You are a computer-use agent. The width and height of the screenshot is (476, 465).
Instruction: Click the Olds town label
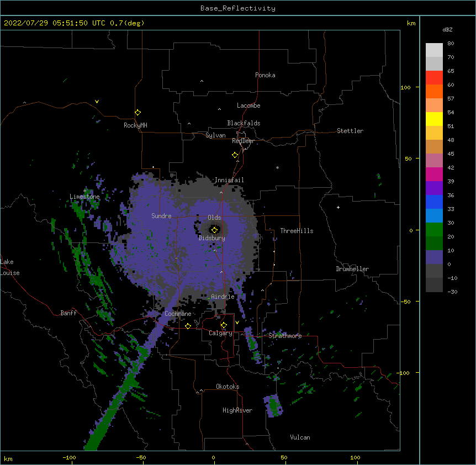point(214,218)
